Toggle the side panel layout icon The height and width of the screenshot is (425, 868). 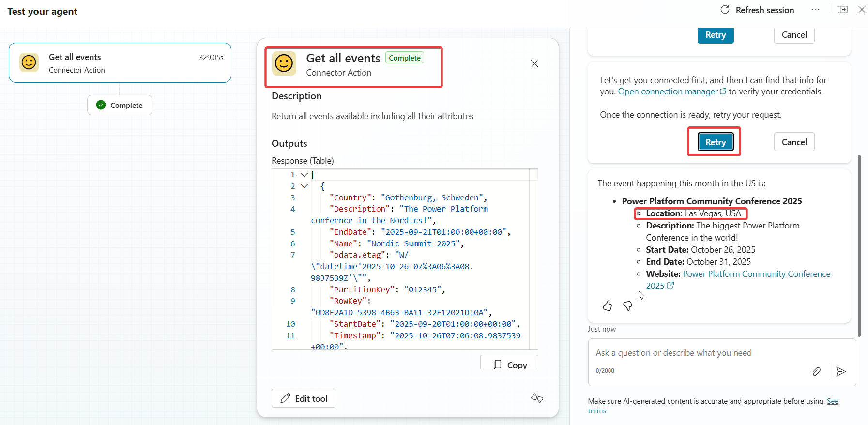(x=842, y=10)
